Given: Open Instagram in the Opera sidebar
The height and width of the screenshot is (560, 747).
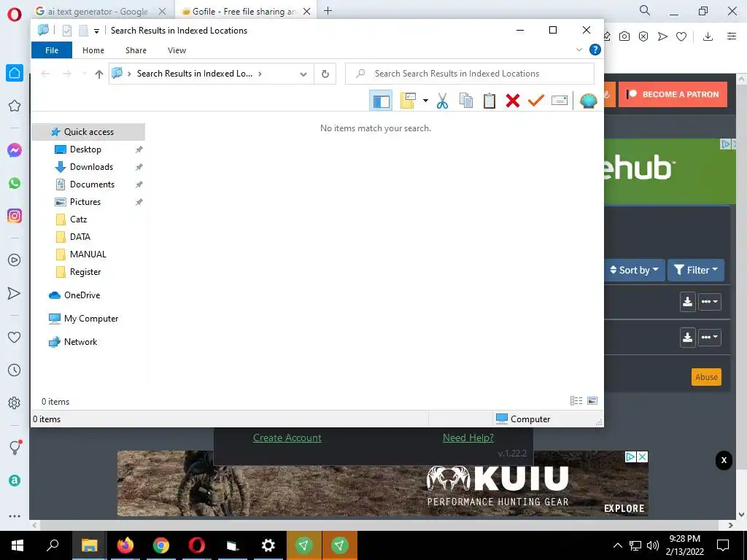Looking at the screenshot, I should (x=15, y=216).
